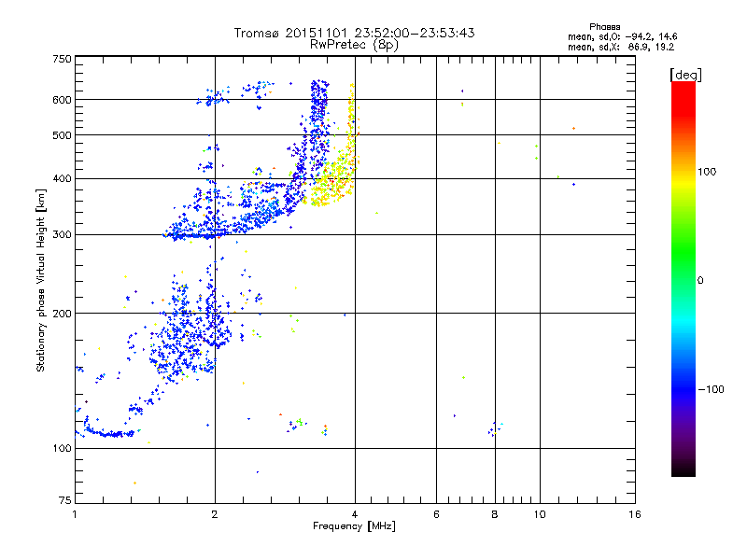The height and width of the screenshot is (560, 747).
Task: Click the '750' y-axis tick label
Action: coord(63,59)
